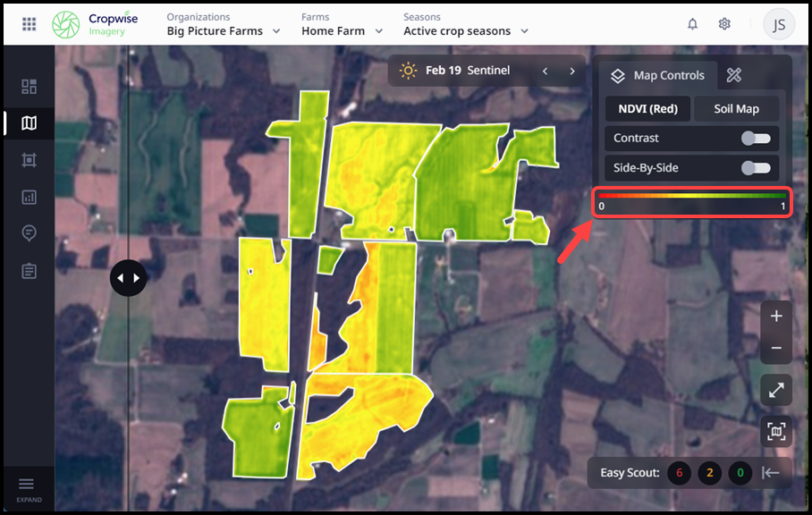Expand the Organizations dropdown
Screen dimensions: 812x515
(224, 30)
